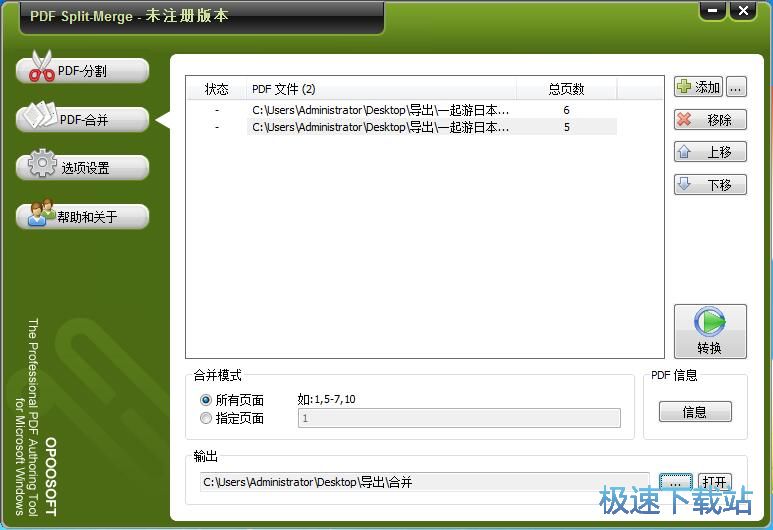The width and height of the screenshot is (773, 530).
Task: Click the ellipsis button next to 添加
Action: pos(736,87)
